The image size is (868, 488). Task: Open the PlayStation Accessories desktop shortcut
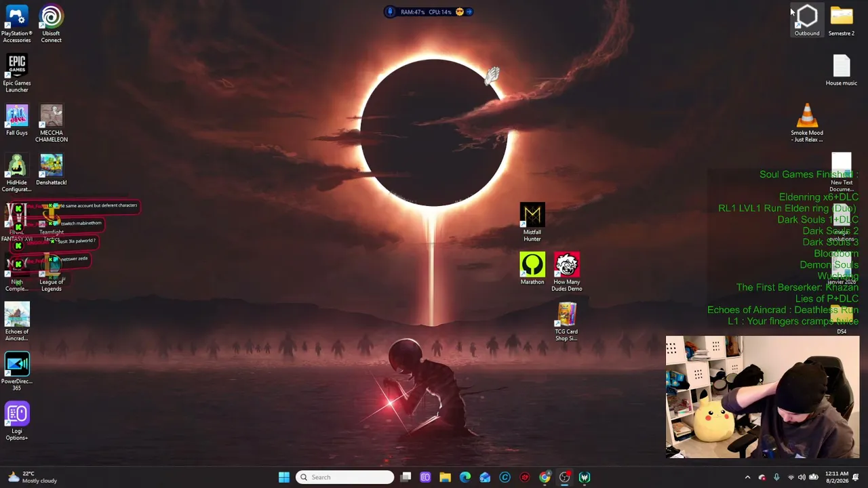coord(17,24)
